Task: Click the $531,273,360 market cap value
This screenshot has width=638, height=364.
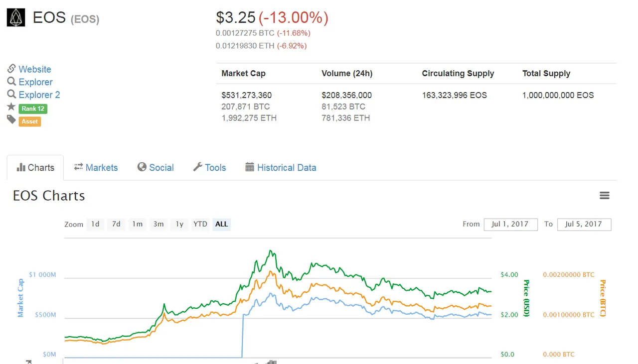Action: pos(247,95)
